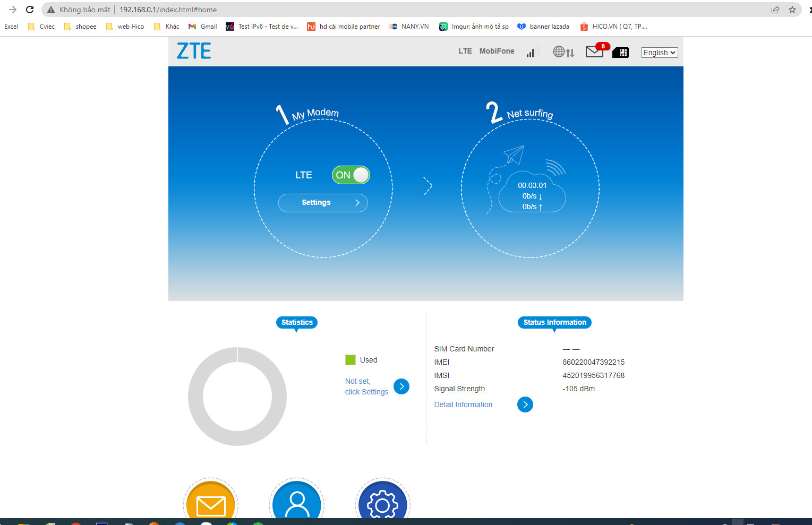Click the SIM card status icon
Screen dimensions: 812x525
point(621,53)
